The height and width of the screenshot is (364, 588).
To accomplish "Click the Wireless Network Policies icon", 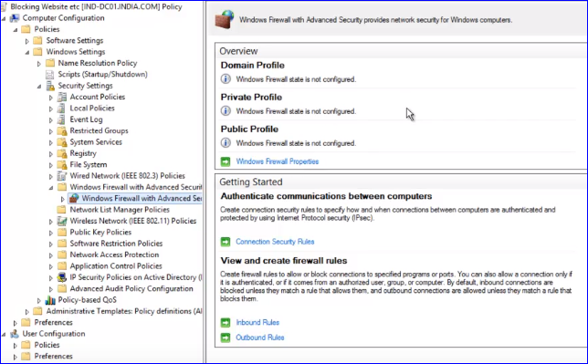I will [62, 221].
